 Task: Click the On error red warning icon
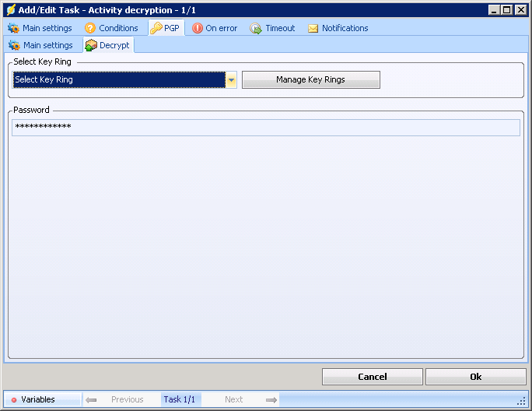pyautogui.click(x=198, y=28)
